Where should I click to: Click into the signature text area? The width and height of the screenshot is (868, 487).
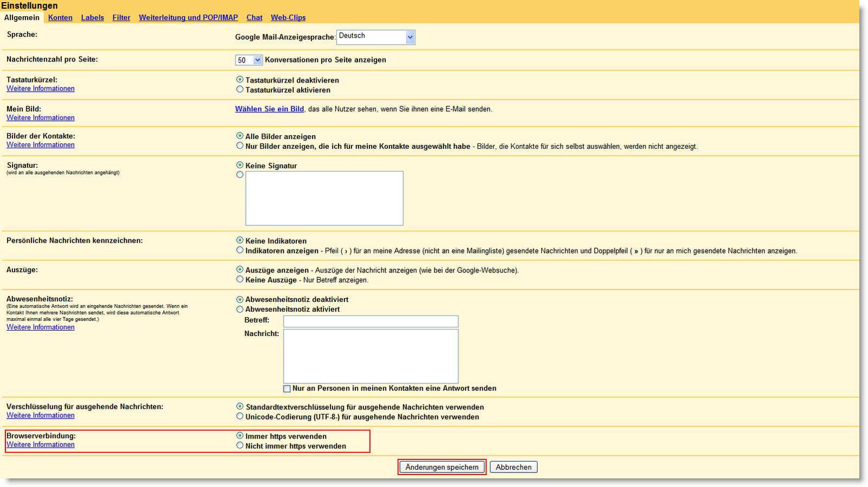coord(324,198)
